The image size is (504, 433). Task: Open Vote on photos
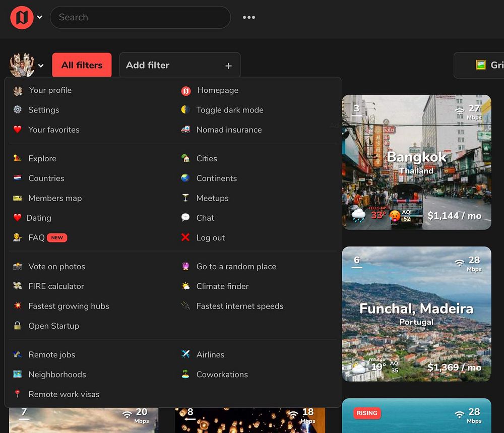point(56,267)
